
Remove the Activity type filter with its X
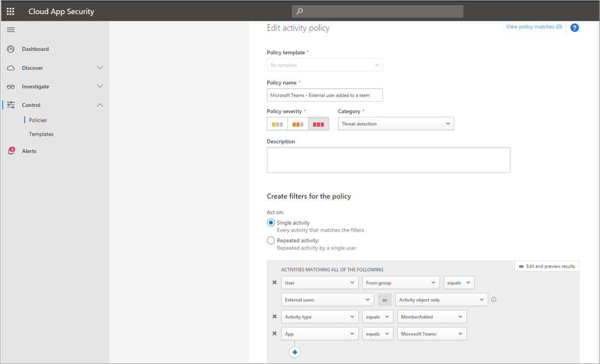coord(274,317)
